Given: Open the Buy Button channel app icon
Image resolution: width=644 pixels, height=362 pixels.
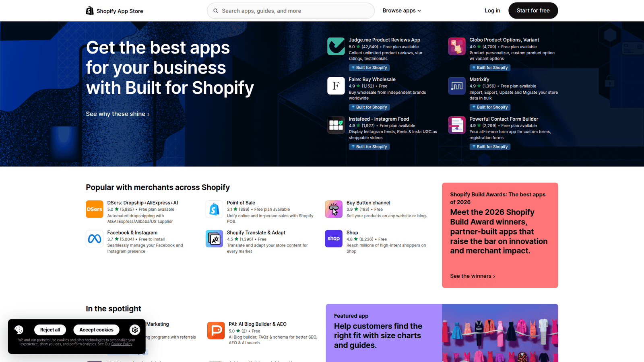Looking at the screenshot, I should (x=334, y=209).
